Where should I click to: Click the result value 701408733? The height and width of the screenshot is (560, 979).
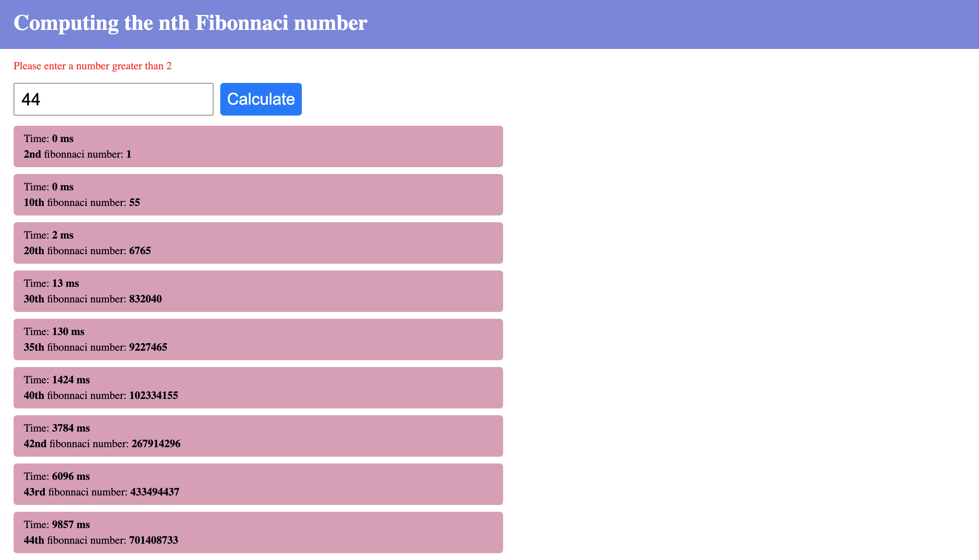tap(154, 540)
